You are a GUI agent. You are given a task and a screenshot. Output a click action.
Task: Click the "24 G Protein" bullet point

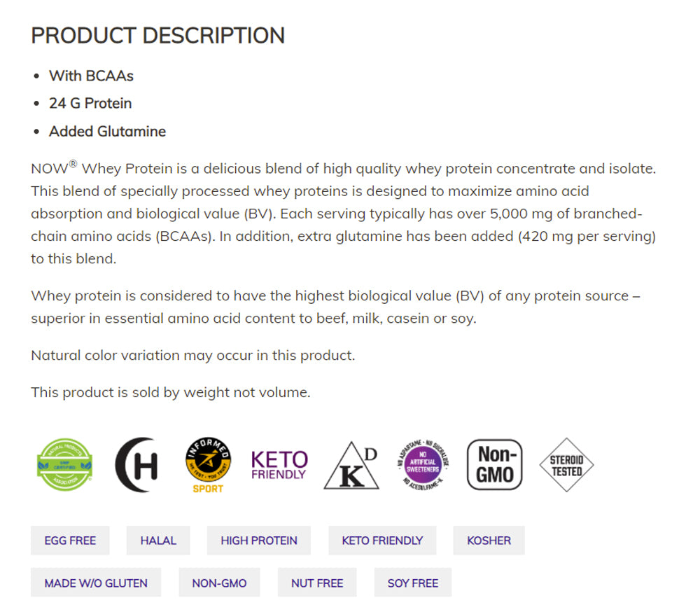click(x=90, y=103)
